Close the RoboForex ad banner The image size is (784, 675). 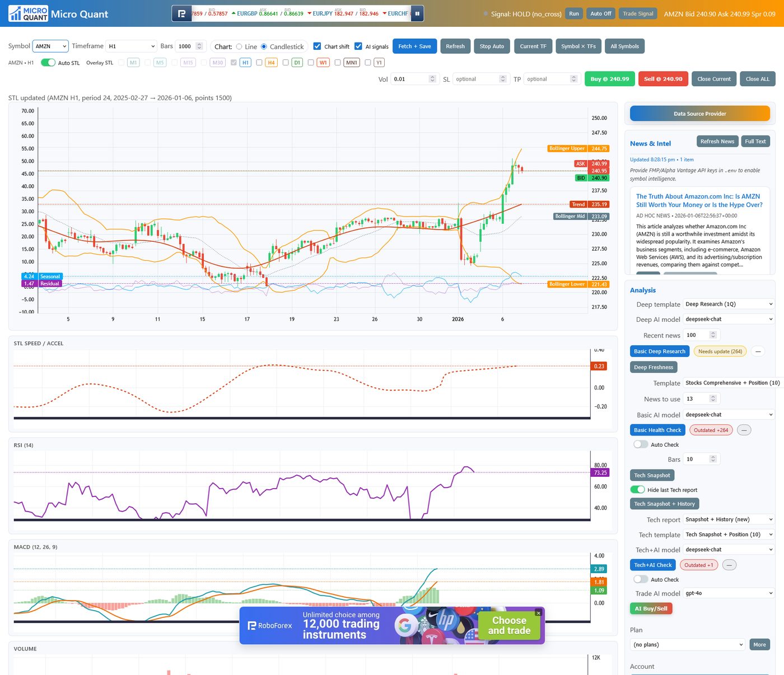tap(538, 613)
